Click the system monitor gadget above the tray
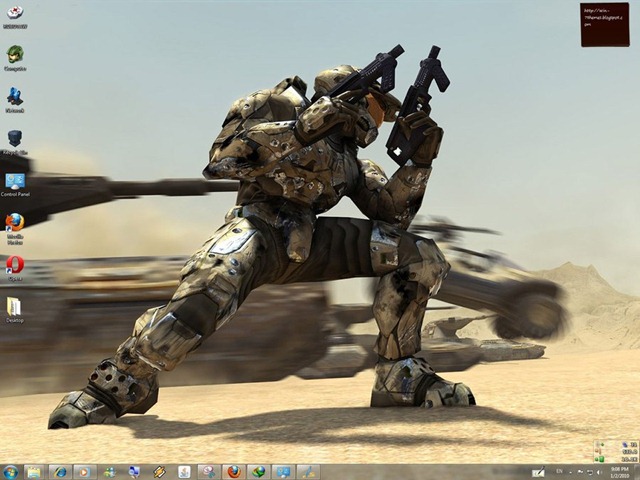The image size is (640, 480). (x=616, y=452)
